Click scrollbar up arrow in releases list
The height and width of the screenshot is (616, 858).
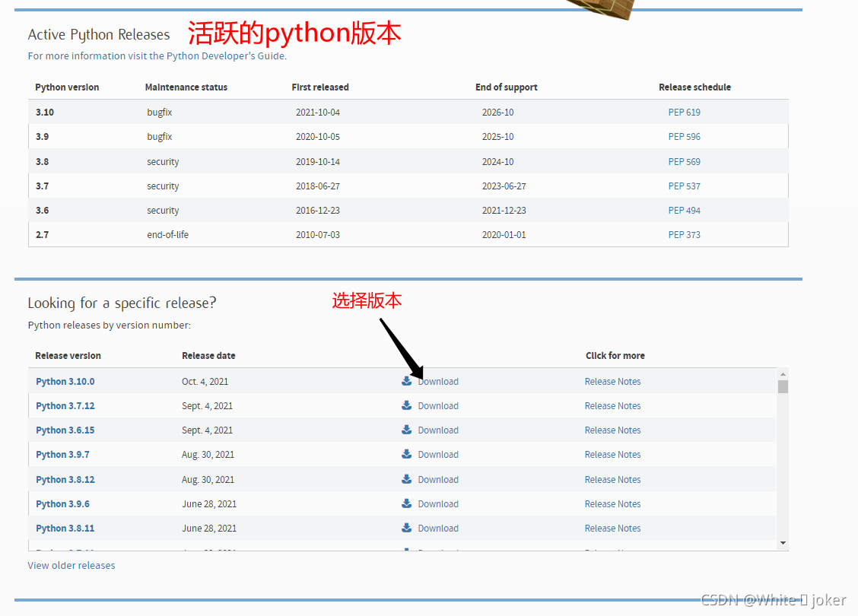coord(783,373)
